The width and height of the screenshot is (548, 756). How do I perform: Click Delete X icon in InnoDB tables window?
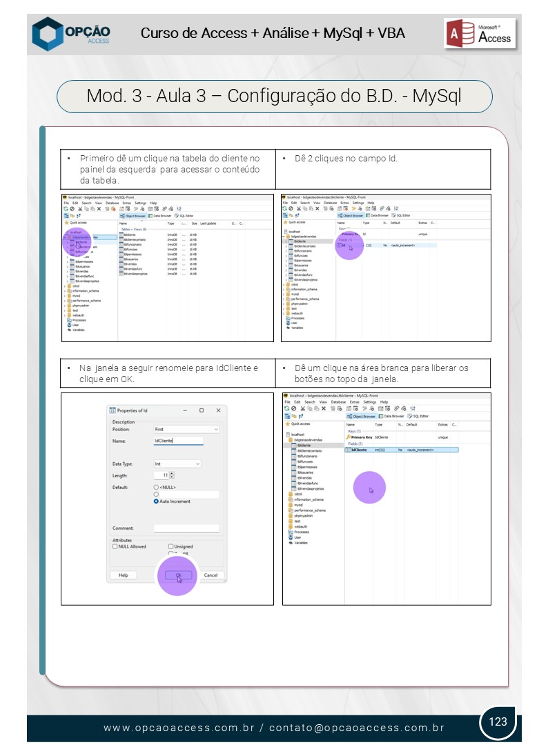pos(99,209)
